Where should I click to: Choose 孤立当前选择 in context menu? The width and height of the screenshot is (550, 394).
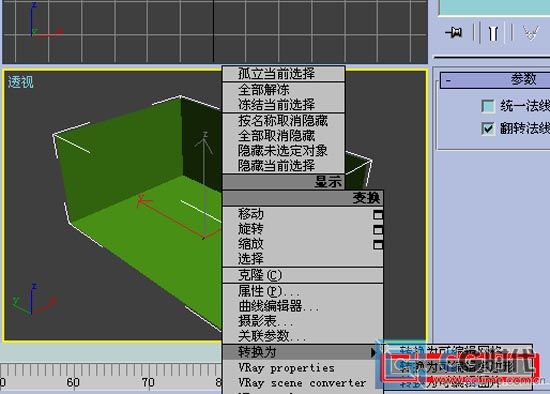click(x=283, y=74)
